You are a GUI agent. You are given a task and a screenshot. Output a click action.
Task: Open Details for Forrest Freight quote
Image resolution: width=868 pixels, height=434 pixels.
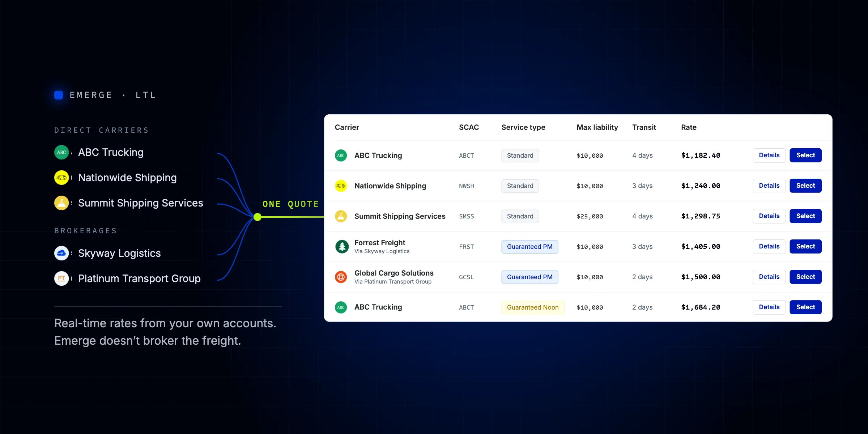click(769, 247)
